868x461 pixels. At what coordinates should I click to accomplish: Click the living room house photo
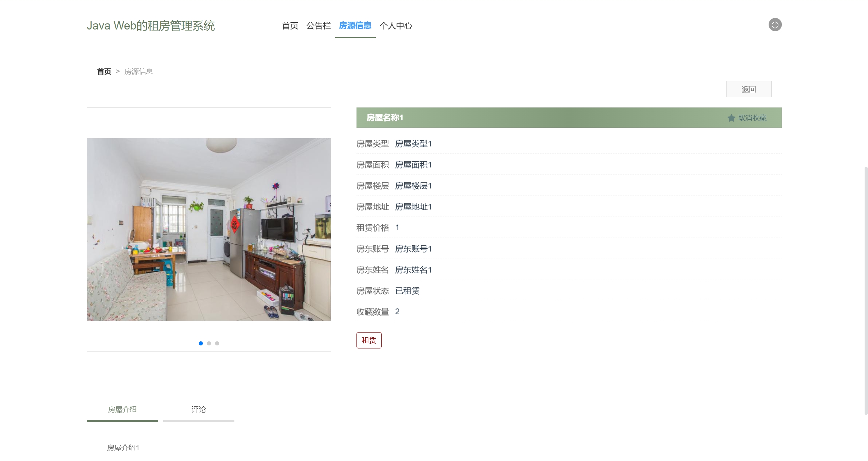(x=209, y=229)
